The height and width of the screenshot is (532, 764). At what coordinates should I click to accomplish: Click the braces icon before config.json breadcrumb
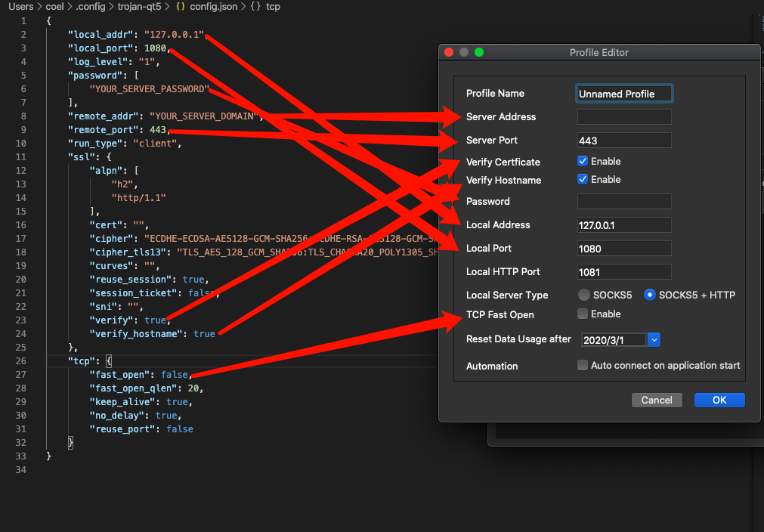(181, 7)
